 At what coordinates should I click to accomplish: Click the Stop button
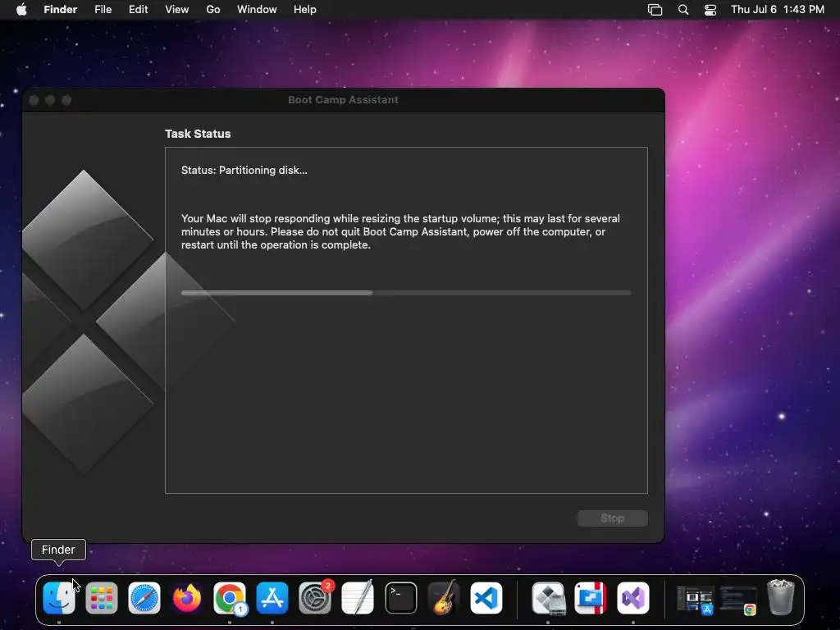click(x=612, y=518)
